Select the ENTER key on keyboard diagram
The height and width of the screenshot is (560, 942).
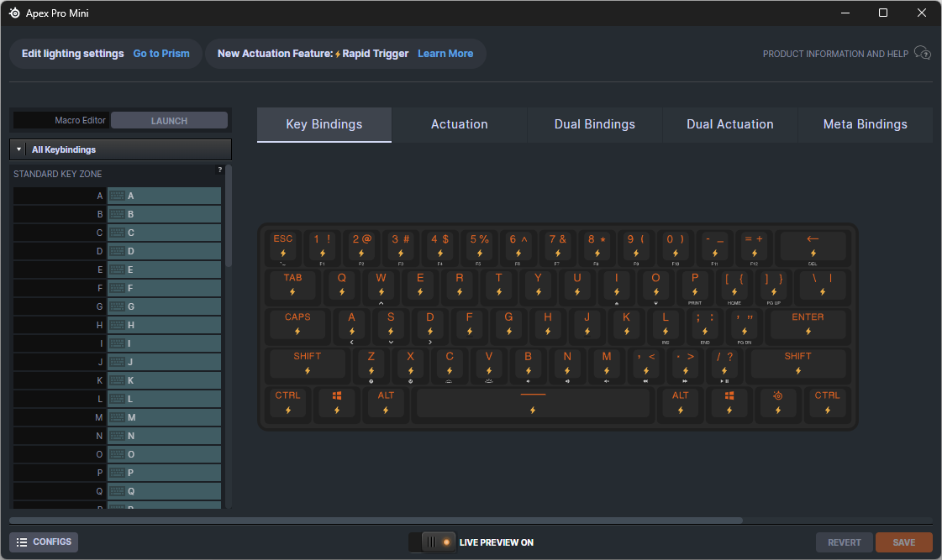(x=808, y=326)
